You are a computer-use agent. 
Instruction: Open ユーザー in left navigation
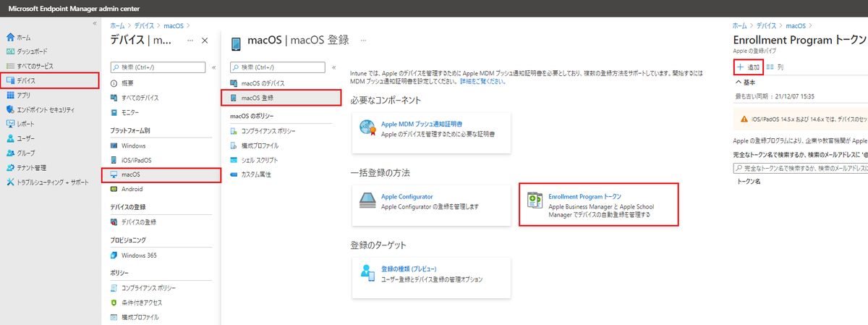26,138
